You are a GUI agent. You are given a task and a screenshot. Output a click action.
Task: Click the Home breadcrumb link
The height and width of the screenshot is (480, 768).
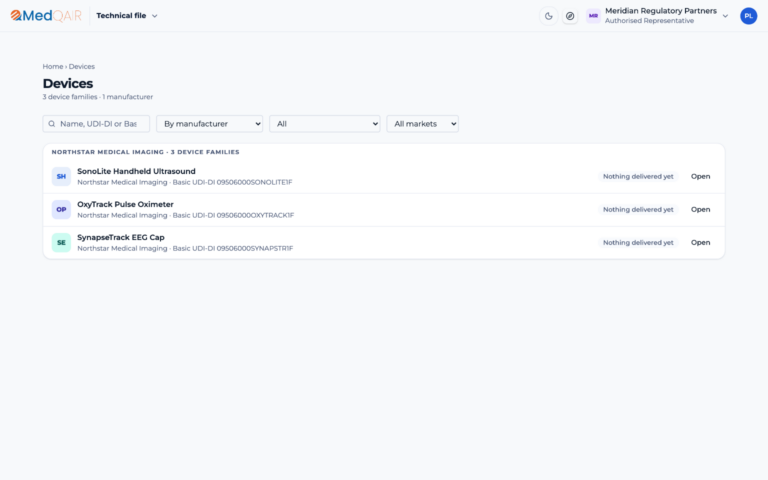pyautogui.click(x=52, y=67)
